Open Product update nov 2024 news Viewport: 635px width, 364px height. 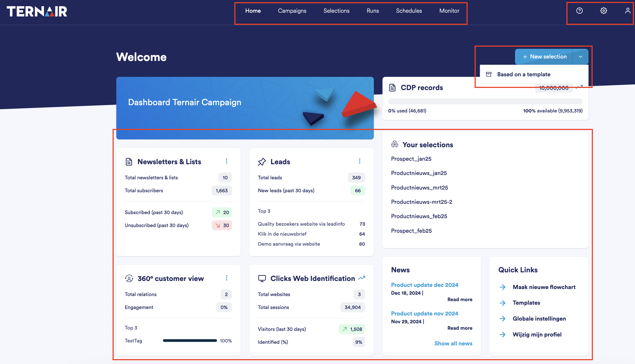[x=425, y=314]
